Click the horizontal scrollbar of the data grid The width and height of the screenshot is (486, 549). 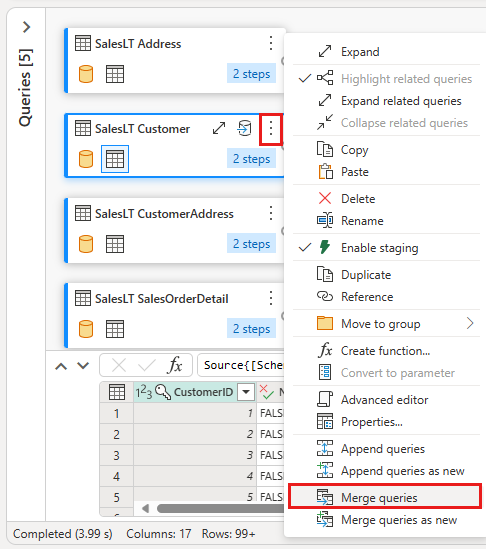(221, 508)
